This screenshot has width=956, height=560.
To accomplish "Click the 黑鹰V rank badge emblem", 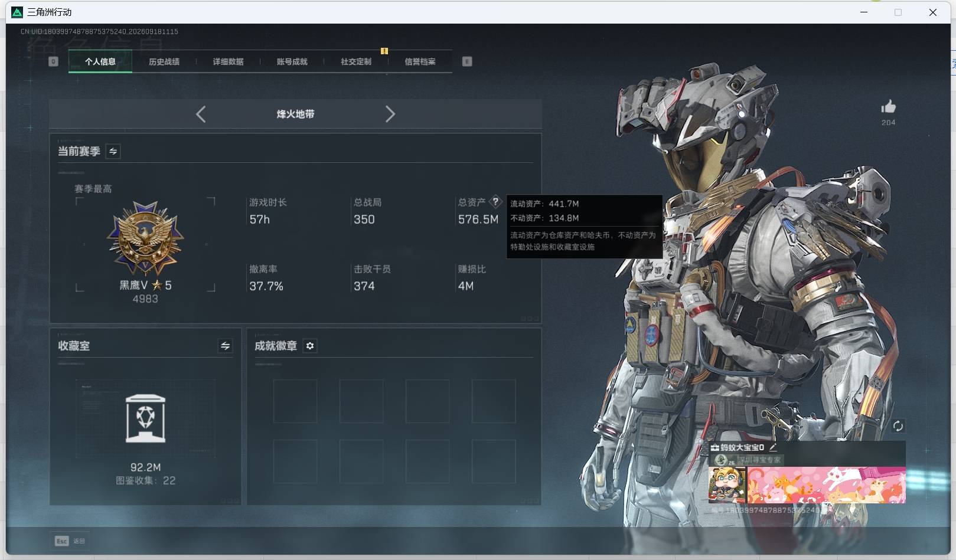I will [145, 238].
